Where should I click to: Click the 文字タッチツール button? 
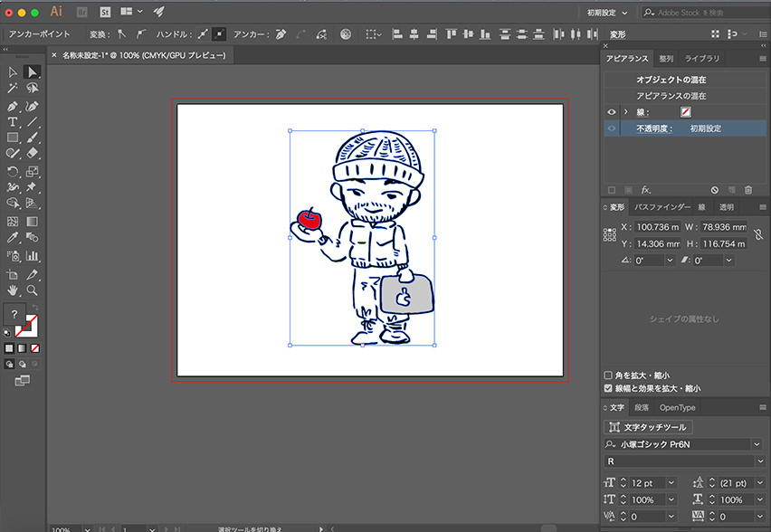[x=649, y=427]
